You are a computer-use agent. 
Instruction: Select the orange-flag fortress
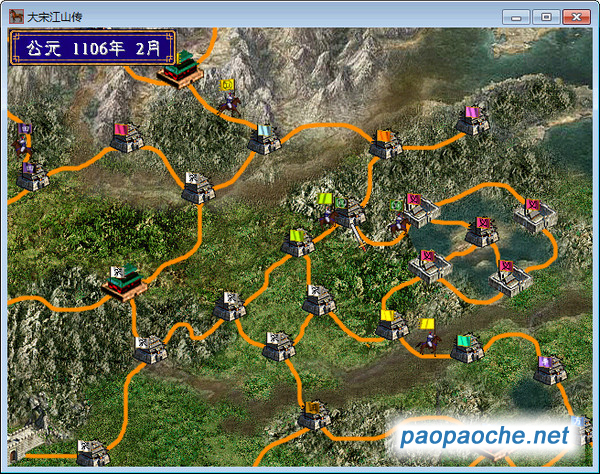(385, 144)
